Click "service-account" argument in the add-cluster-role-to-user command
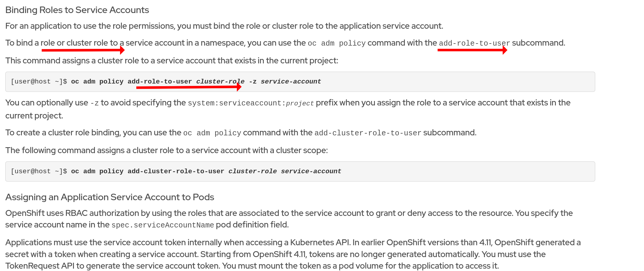Viewport: 644px width, 271px height. pos(311,171)
